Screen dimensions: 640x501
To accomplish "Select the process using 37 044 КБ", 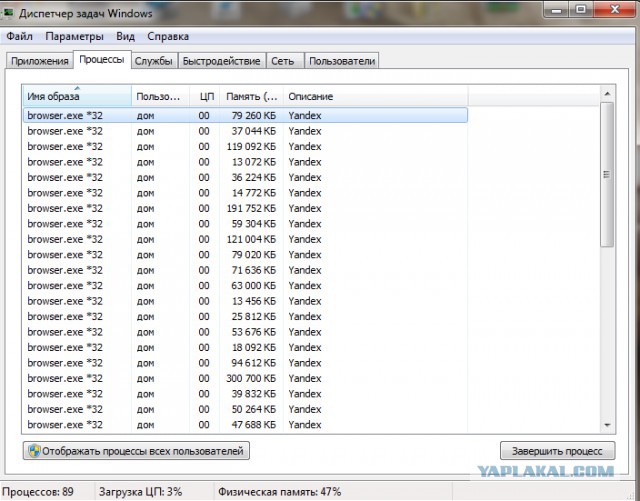I will click(x=245, y=131).
